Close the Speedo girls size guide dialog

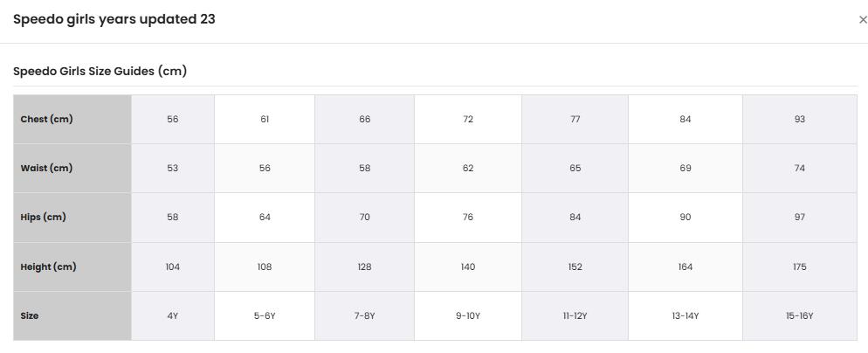[863, 20]
